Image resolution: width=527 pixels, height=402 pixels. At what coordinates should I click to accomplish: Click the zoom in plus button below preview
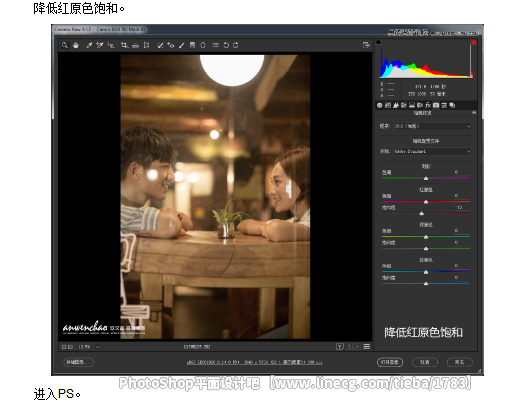tap(70, 347)
